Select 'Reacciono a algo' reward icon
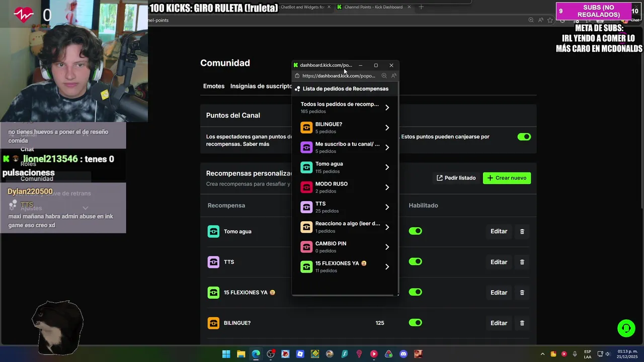The width and height of the screenshot is (644, 362). point(306,227)
